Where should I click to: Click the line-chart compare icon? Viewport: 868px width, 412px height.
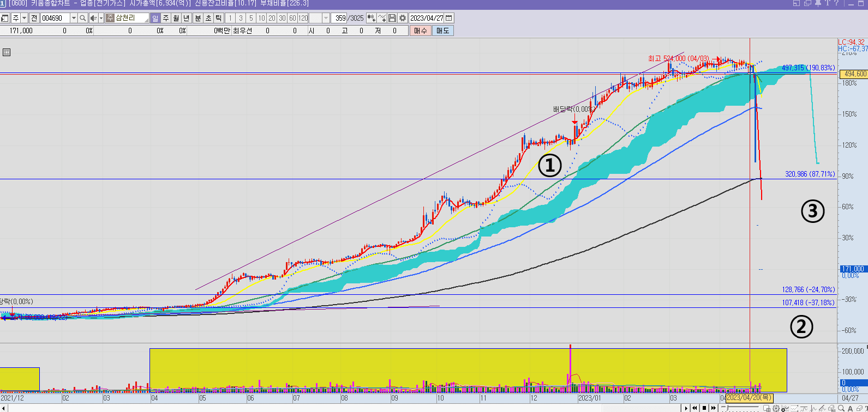tap(382, 18)
